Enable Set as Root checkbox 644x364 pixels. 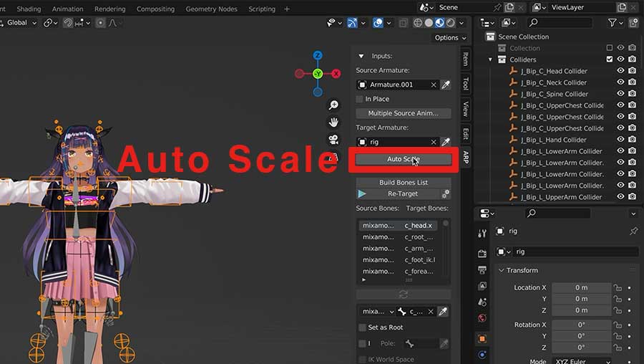(362, 327)
